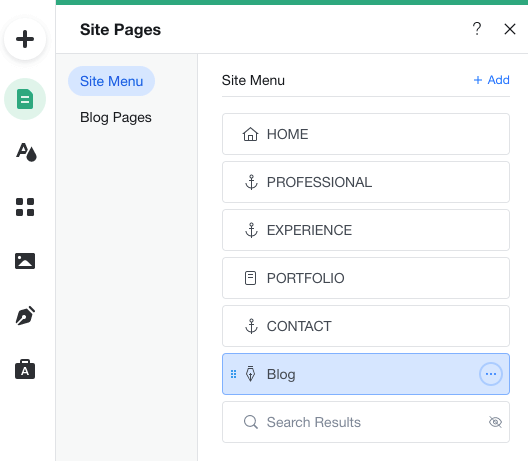Switch to the Blog Pages tab
The image size is (528, 461).
pos(116,117)
